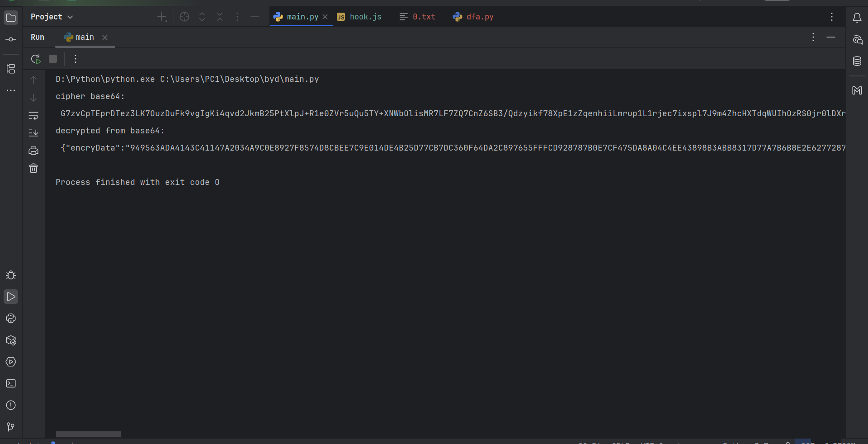868x444 pixels.
Task: Click 'Process finished with exit code 0'
Action: (137, 182)
